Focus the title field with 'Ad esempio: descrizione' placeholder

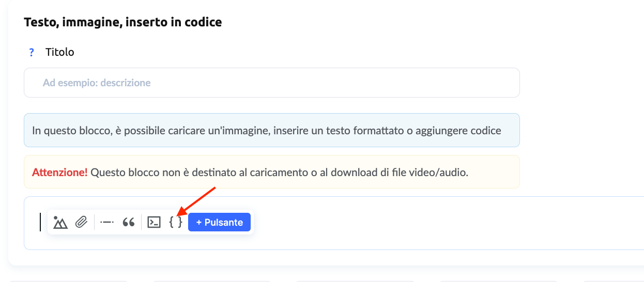(x=271, y=83)
